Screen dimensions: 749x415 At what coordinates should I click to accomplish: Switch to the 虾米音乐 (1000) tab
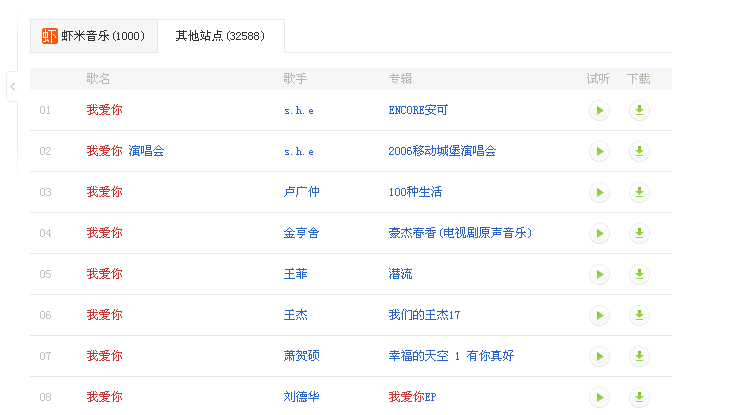click(x=94, y=36)
